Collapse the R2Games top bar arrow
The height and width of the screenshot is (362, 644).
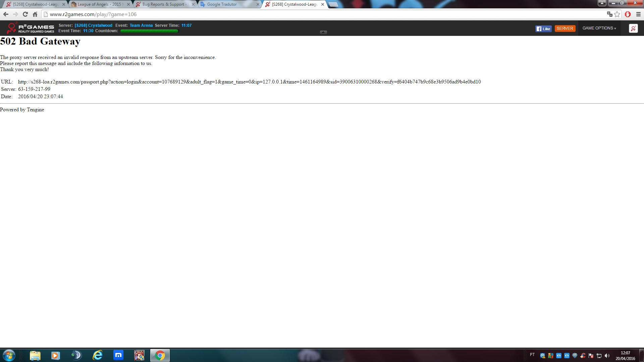pos(323,32)
